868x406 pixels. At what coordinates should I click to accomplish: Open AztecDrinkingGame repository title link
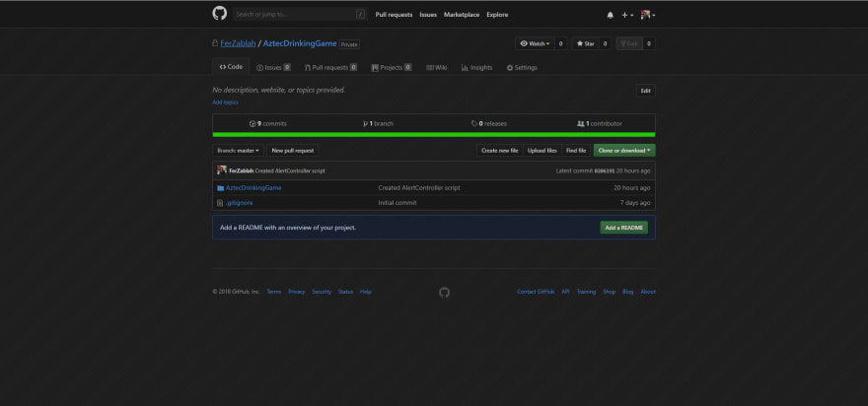click(x=300, y=43)
